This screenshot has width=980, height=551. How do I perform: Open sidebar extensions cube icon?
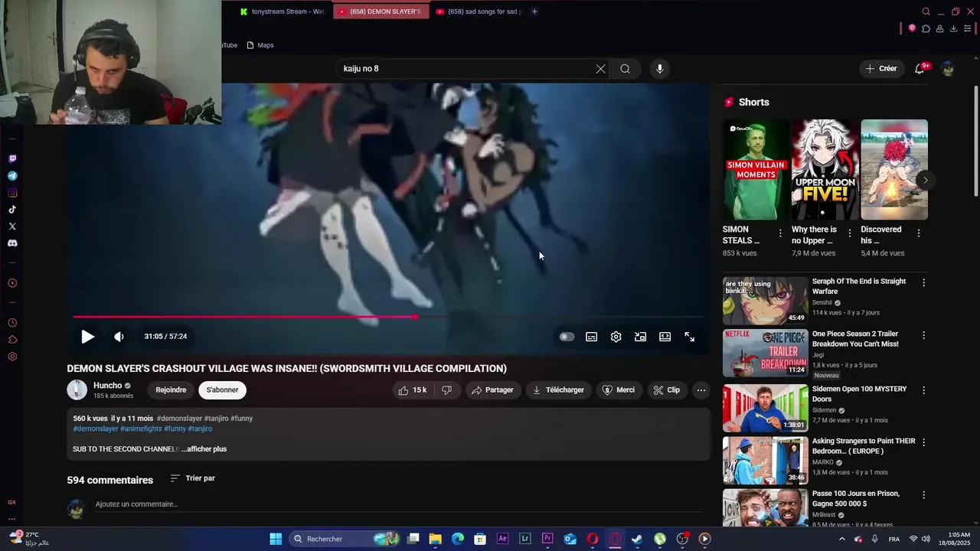12,340
